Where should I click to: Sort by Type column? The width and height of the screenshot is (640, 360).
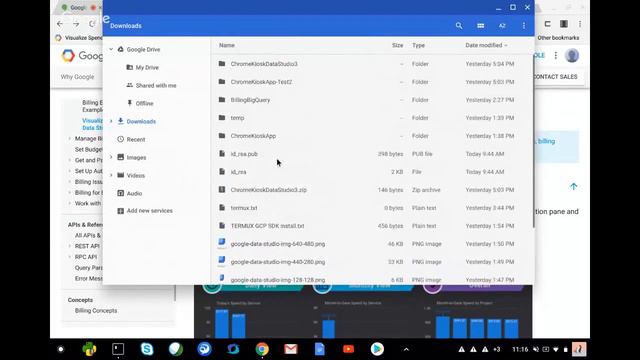[x=418, y=45]
